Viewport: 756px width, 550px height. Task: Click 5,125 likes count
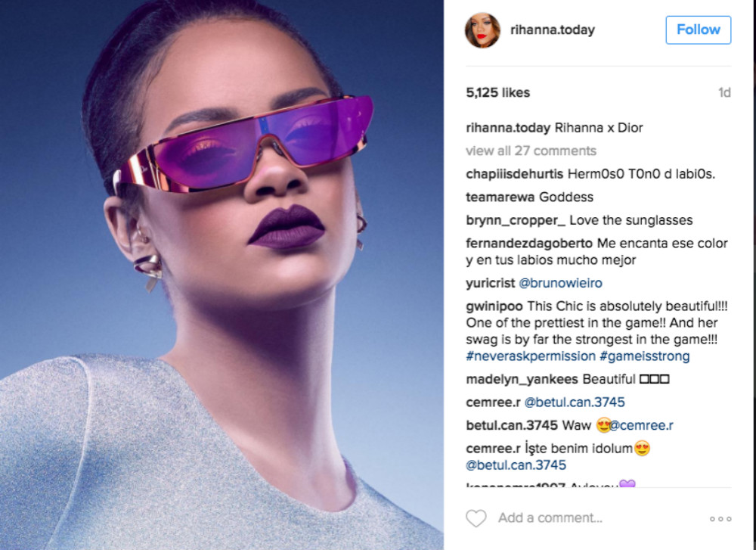click(497, 92)
